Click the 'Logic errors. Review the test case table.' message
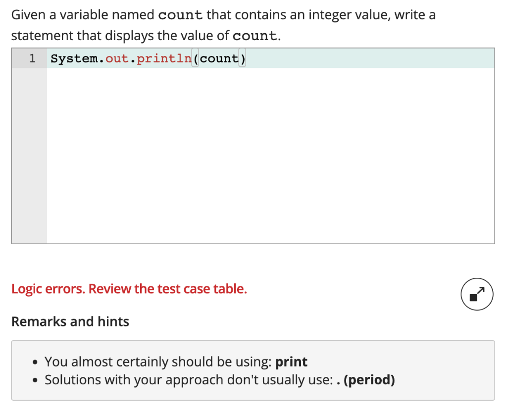The height and width of the screenshot is (420, 507). (x=129, y=289)
